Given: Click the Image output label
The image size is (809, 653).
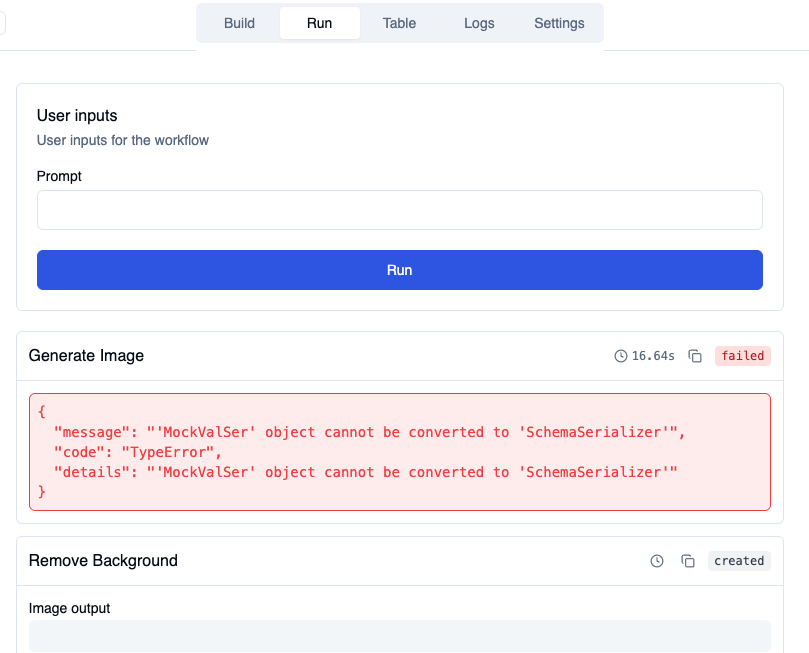Looking at the screenshot, I should [x=69, y=608].
